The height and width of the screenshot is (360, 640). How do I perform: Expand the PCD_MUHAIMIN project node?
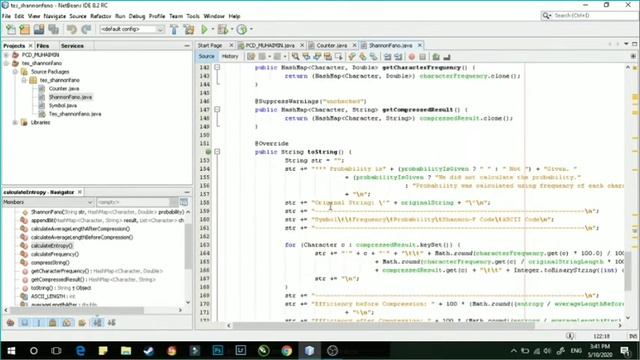click(6, 55)
